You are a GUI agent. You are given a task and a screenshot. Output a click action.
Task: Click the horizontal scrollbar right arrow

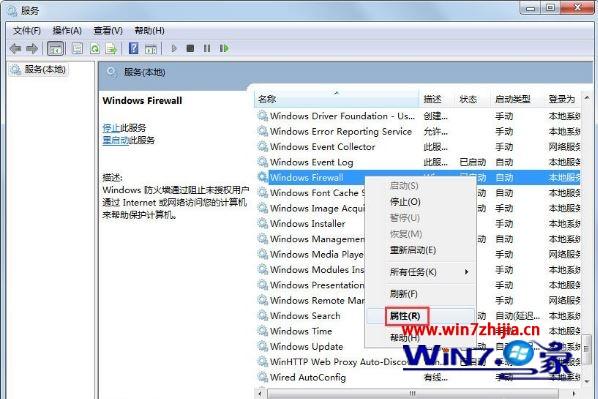point(574,393)
